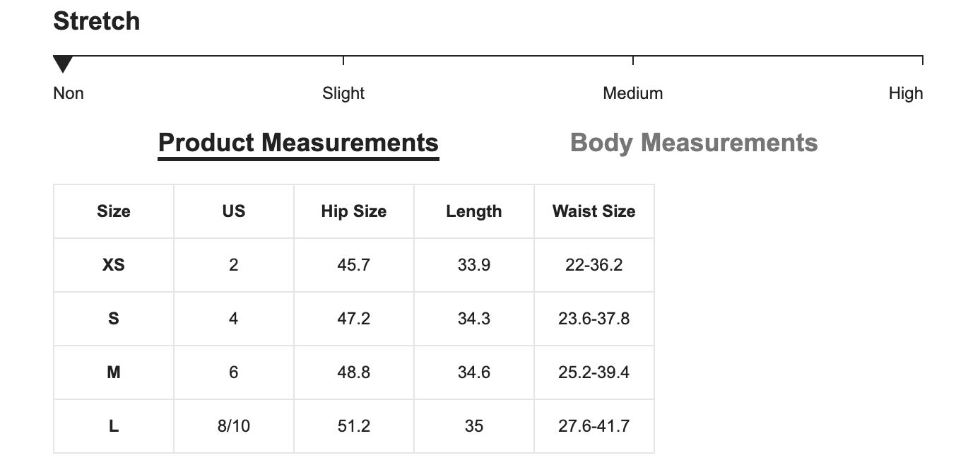Click the Waist Size column header
This screenshot has width=980, height=465.
594,211
